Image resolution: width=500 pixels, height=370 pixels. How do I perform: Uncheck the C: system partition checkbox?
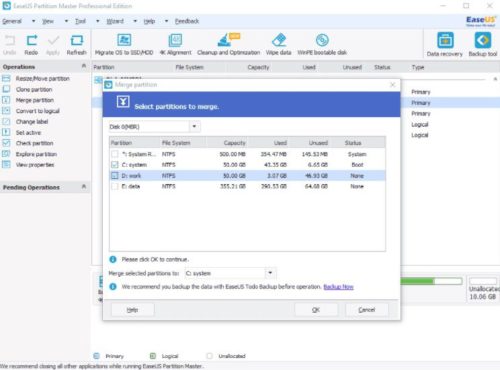tap(115, 165)
